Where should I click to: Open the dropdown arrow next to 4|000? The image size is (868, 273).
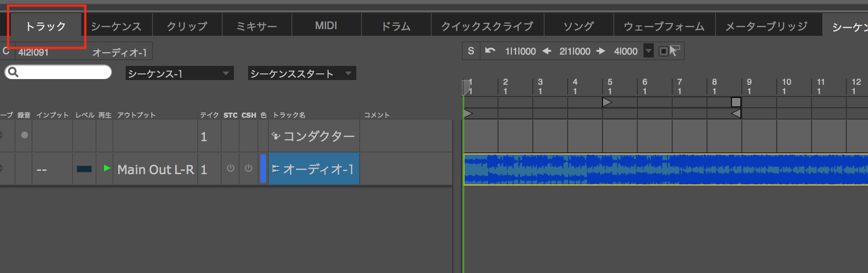[649, 51]
